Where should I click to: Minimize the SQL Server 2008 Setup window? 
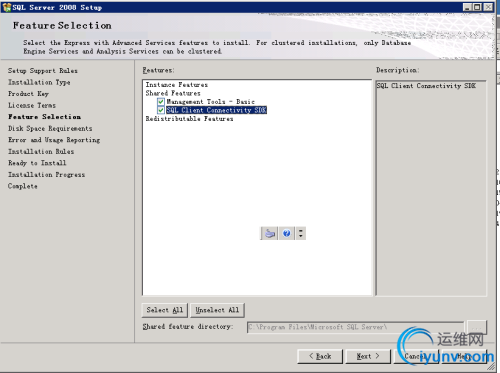click(467, 7)
